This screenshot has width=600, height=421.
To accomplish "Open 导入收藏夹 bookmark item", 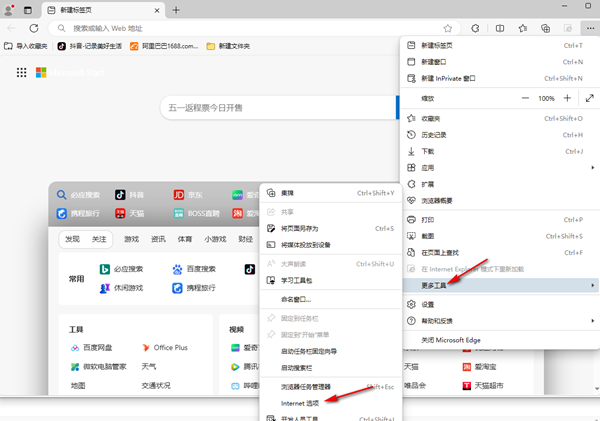I will coord(26,46).
